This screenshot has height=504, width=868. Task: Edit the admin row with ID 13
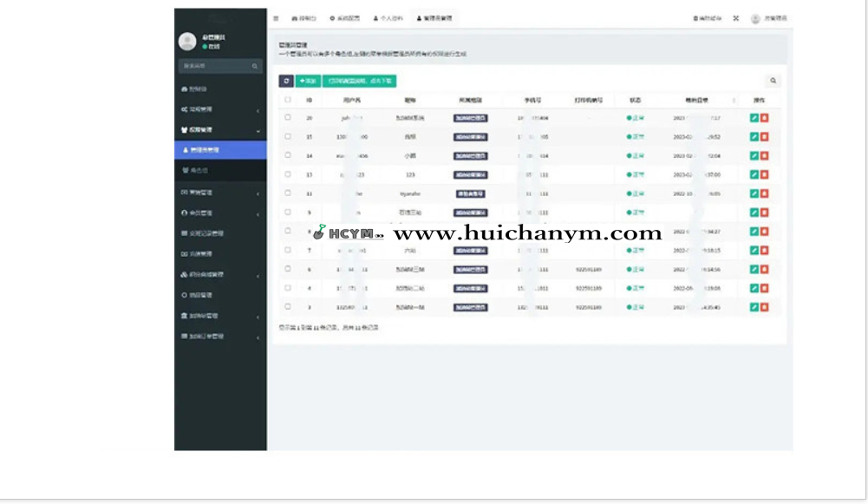click(754, 174)
